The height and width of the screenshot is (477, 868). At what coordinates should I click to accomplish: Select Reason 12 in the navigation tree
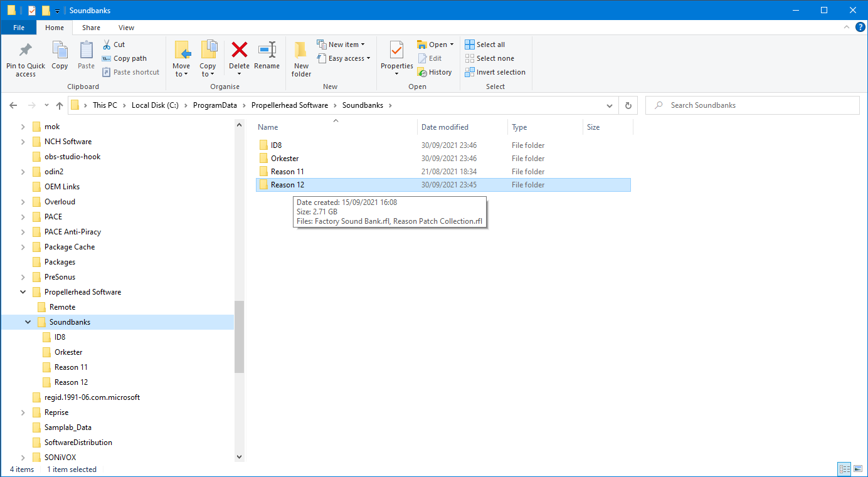click(71, 382)
